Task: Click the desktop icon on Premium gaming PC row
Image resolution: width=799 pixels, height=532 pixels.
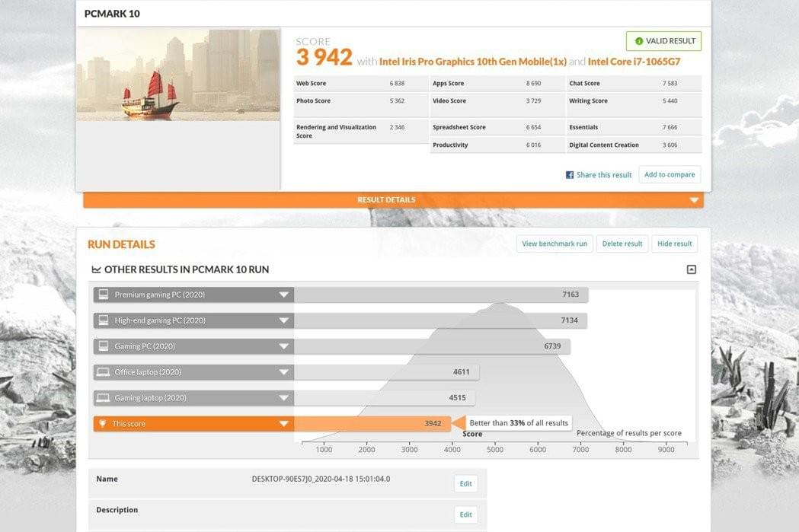Action: (104, 295)
